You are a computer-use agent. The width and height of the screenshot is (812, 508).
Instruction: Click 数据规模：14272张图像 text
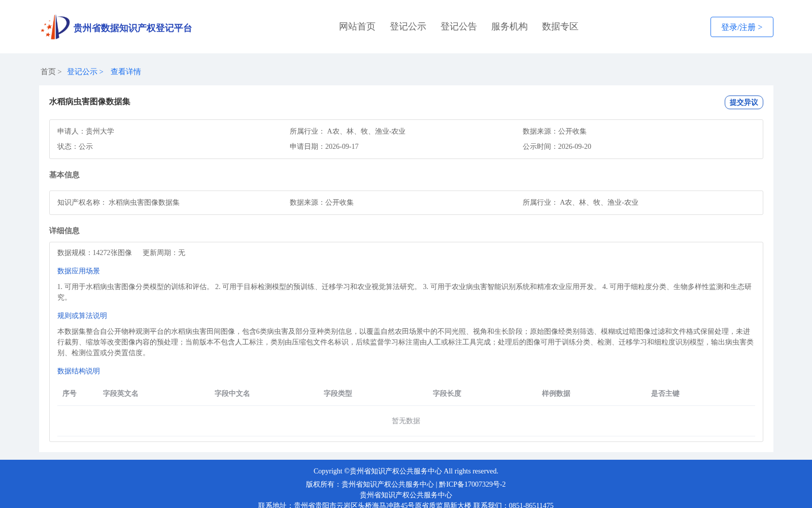click(95, 253)
